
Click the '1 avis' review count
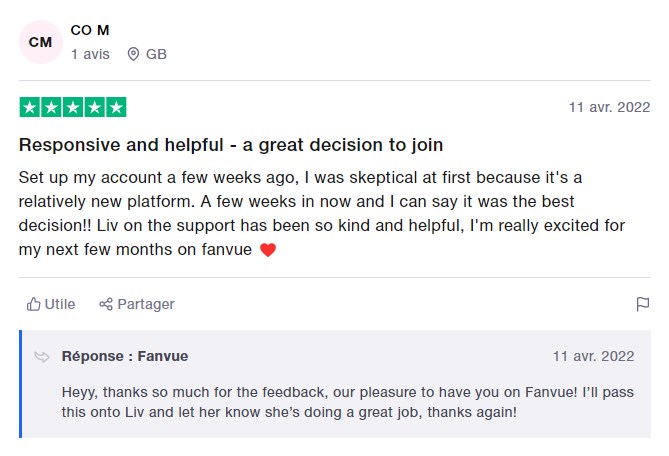(x=90, y=54)
